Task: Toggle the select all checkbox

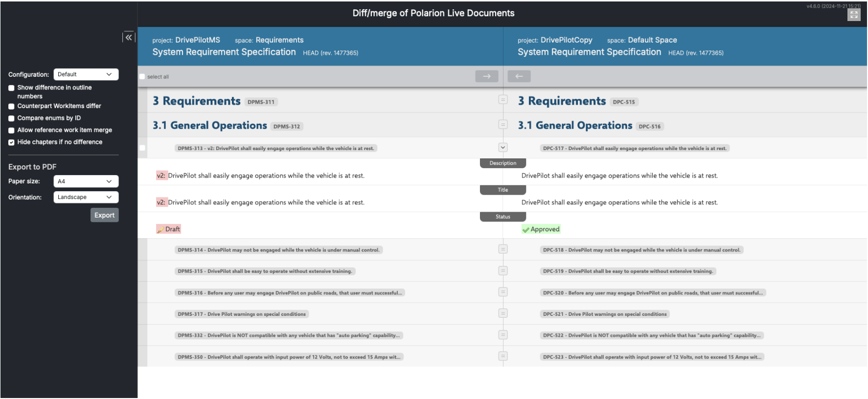Action: (142, 77)
